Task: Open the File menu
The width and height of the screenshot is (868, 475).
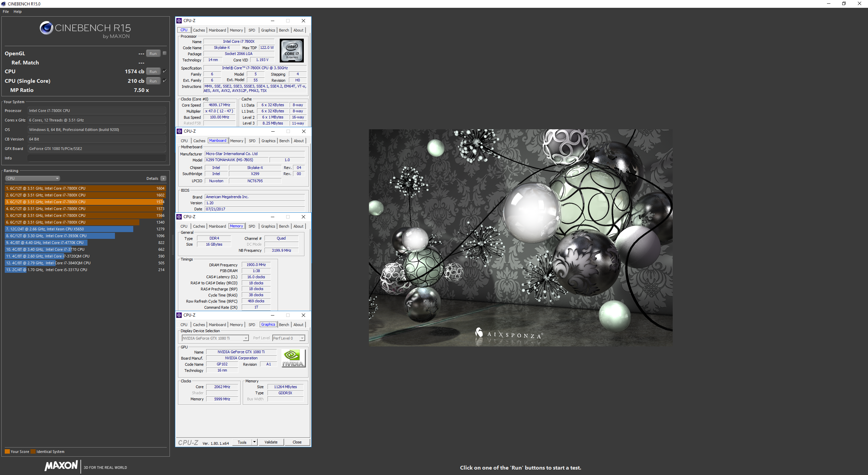Action: pos(6,12)
